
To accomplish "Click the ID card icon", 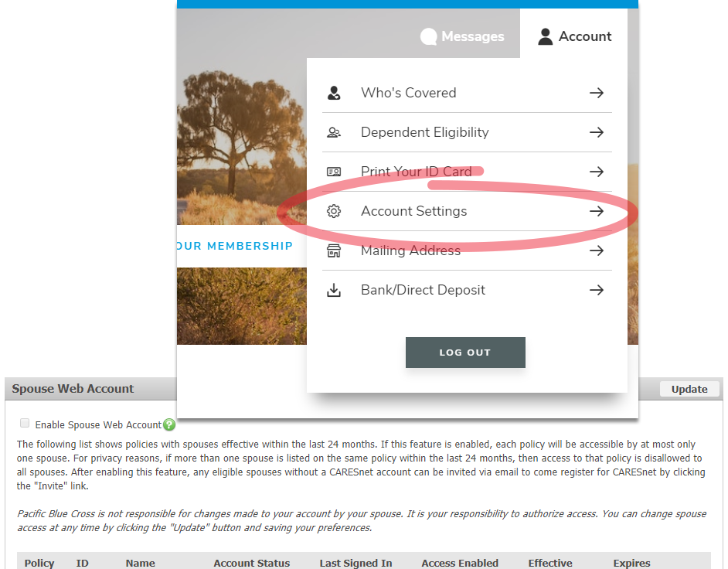I will 334,172.
